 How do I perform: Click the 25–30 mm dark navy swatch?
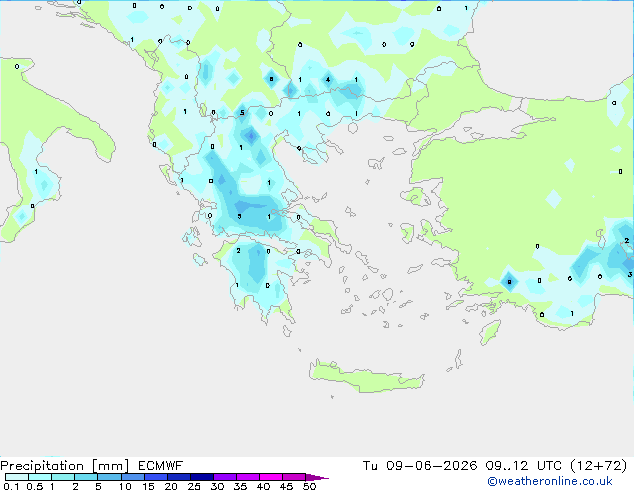click(201, 477)
